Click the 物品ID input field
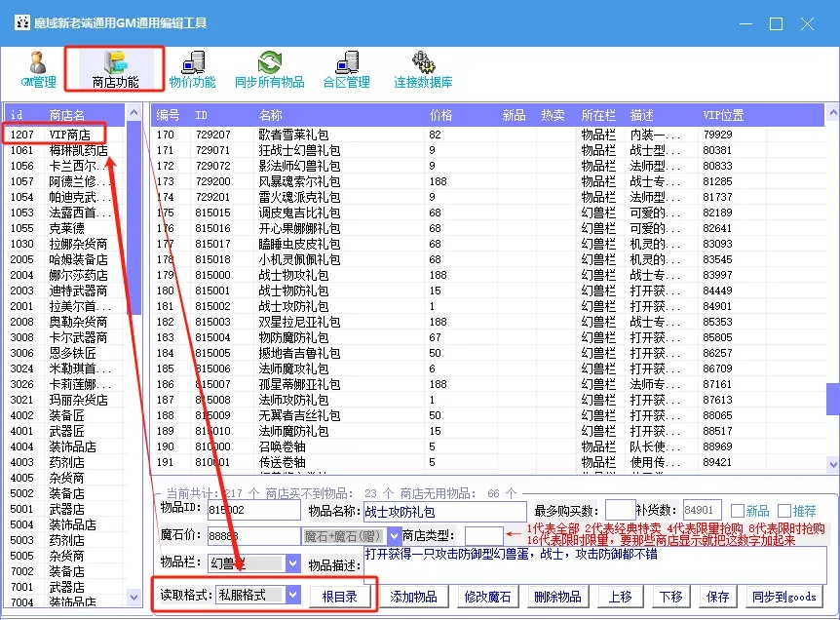 (x=254, y=510)
